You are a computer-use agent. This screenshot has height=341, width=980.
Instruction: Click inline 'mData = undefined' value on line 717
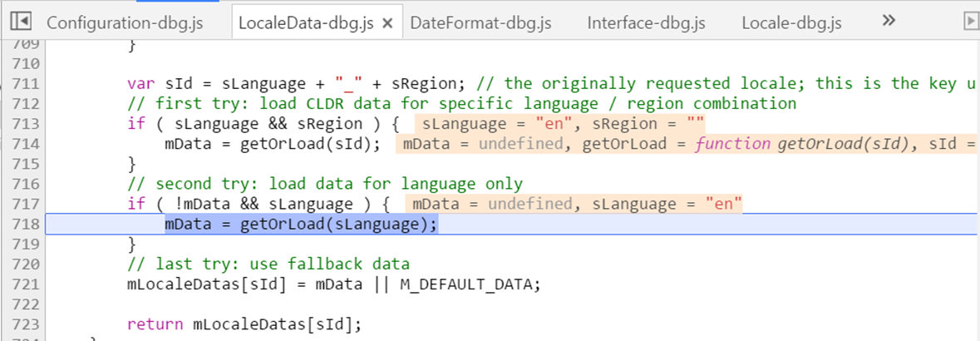point(492,204)
